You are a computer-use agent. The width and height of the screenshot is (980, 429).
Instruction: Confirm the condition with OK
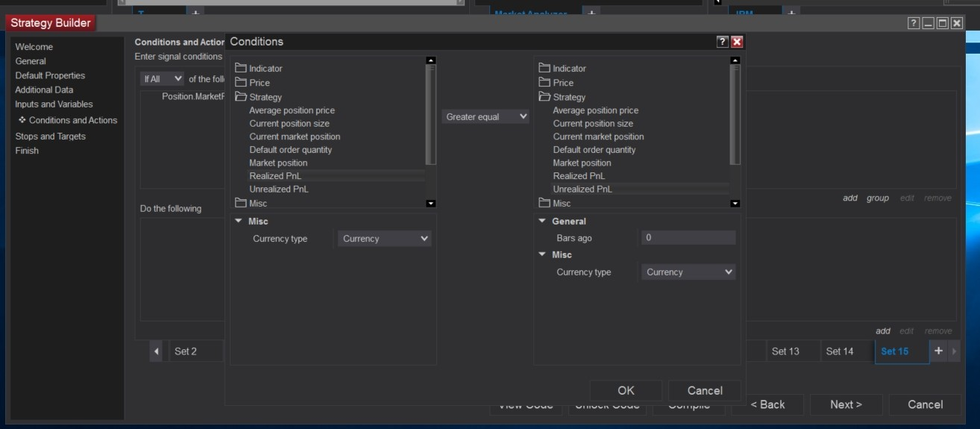626,390
